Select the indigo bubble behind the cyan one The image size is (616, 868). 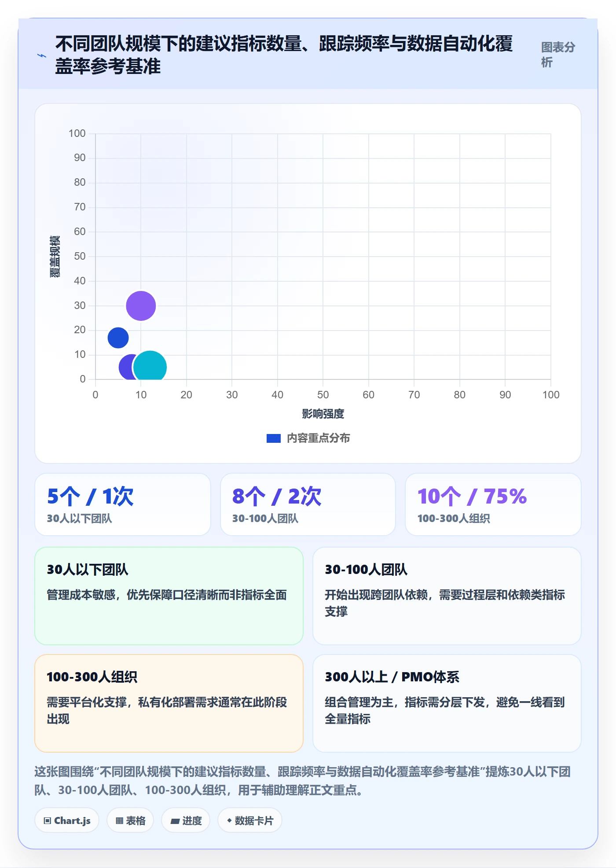pos(126,367)
